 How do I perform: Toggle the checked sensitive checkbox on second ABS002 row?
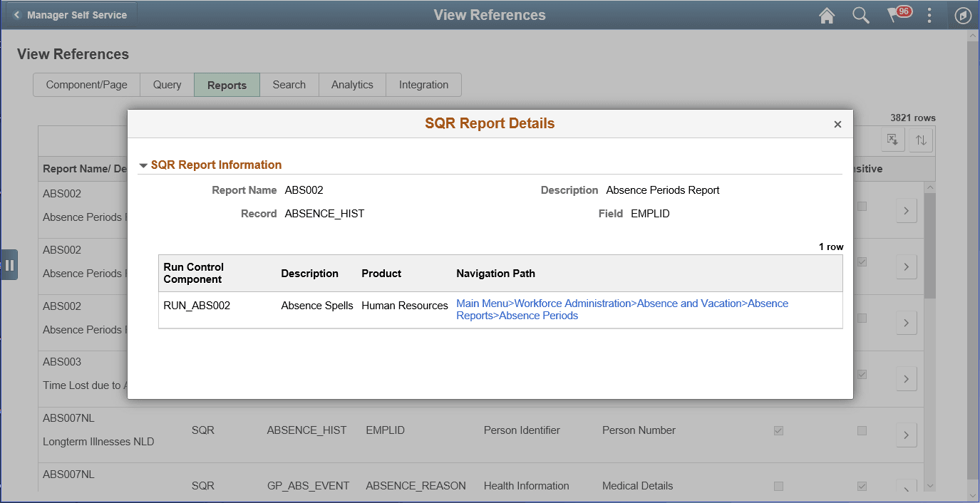(x=862, y=262)
